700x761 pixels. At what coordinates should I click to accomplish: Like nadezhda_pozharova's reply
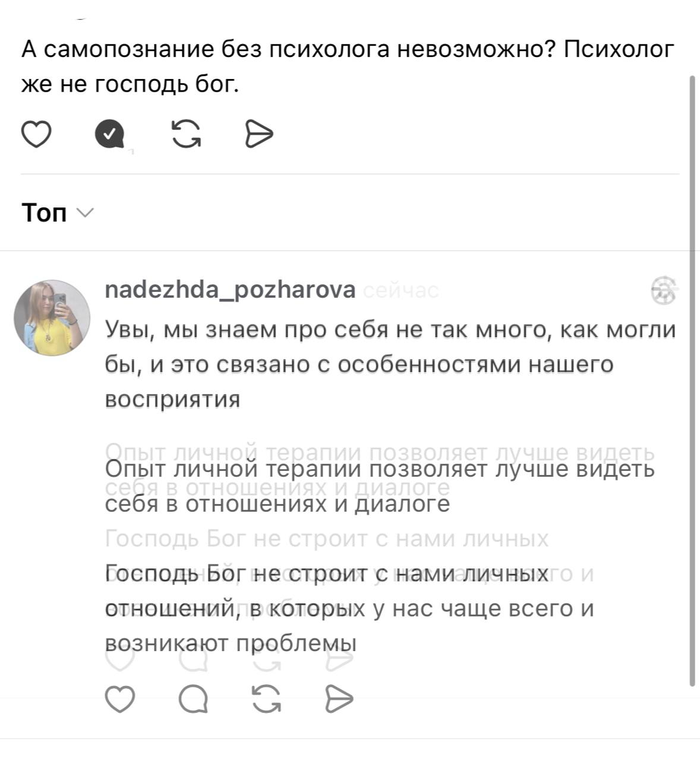(120, 699)
